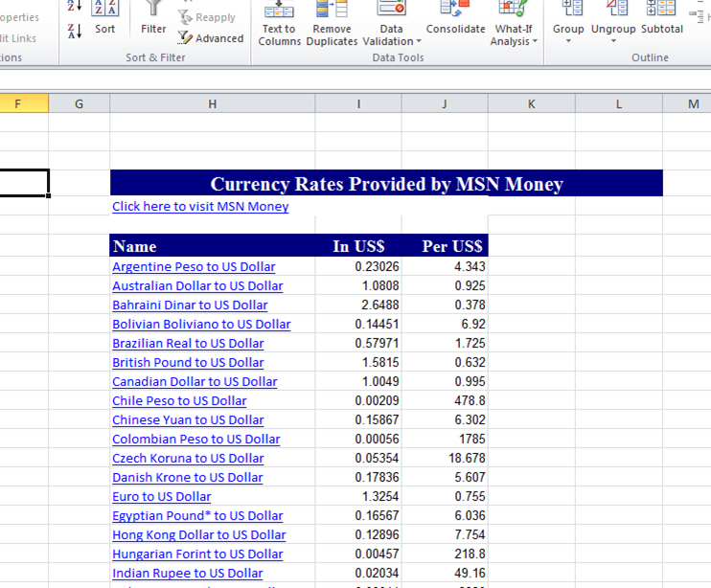Select cell with value 1.5815
Image resolution: width=711 pixels, height=588 pixels.
[358, 362]
